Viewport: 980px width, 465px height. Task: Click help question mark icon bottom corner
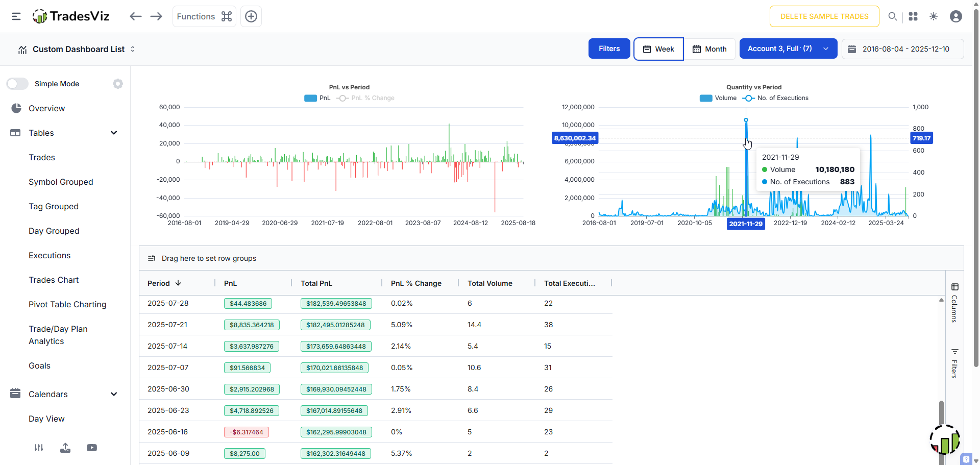[x=966, y=459]
